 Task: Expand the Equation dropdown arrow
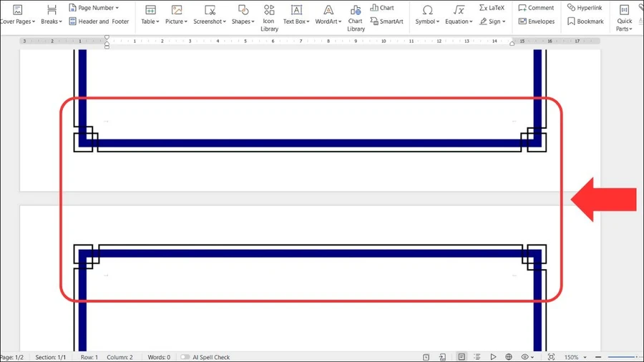click(x=471, y=21)
